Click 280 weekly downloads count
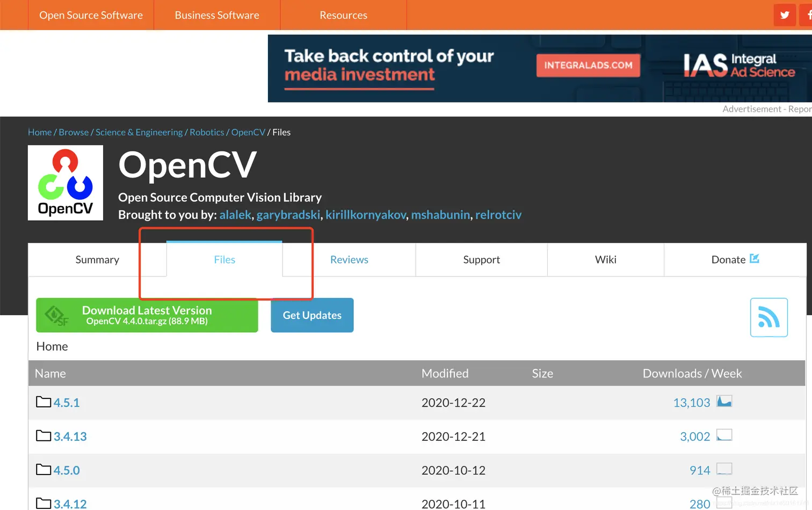Image resolution: width=812 pixels, height=510 pixels. (700, 504)
